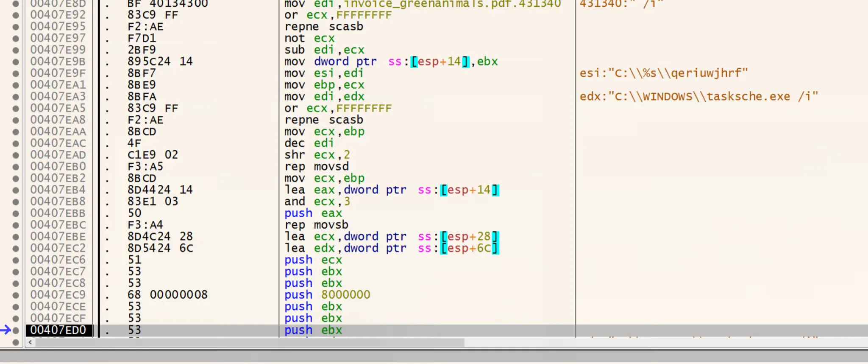Image resolution: width=868 pixels, height=364 pixels.
Task: Click opcode bytes '8D5424 6C'
Action: coord(160,248)
